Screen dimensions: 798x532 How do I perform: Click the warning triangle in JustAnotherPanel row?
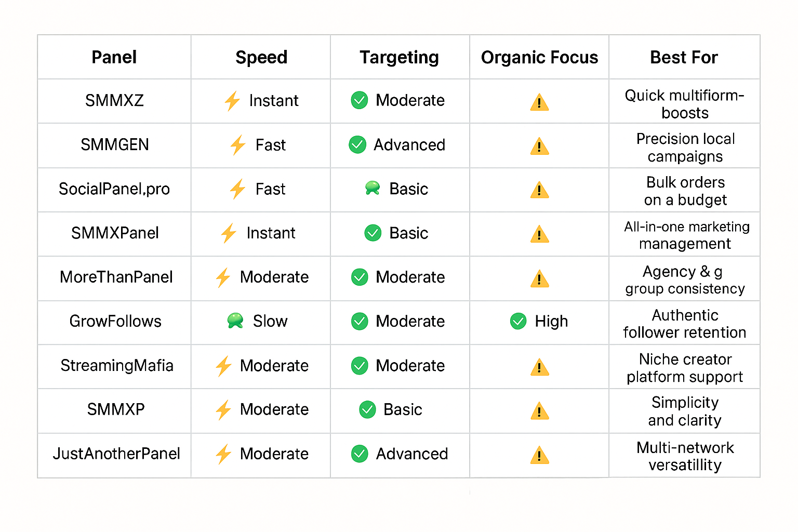click(539, 455)
